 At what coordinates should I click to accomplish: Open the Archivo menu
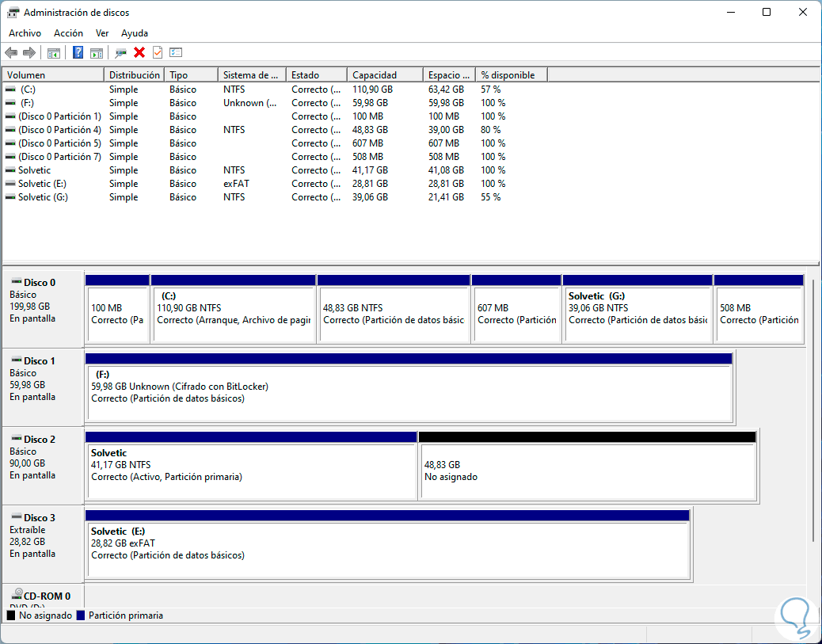click(x=25, y=33)
